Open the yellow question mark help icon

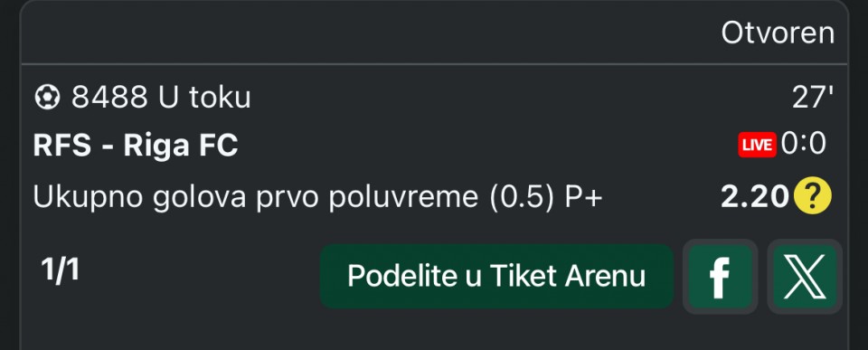pyautogui.click(x=812, y=196)
